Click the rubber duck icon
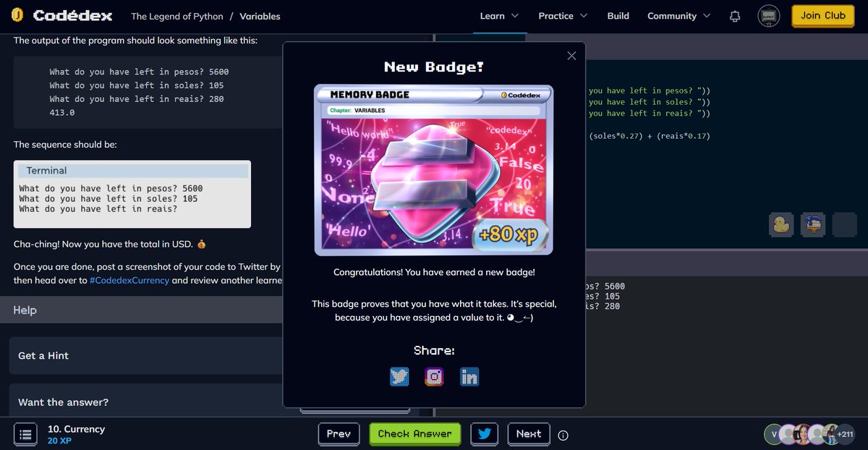This screenshot has height=450, width=868. click(x=781, y=225)
